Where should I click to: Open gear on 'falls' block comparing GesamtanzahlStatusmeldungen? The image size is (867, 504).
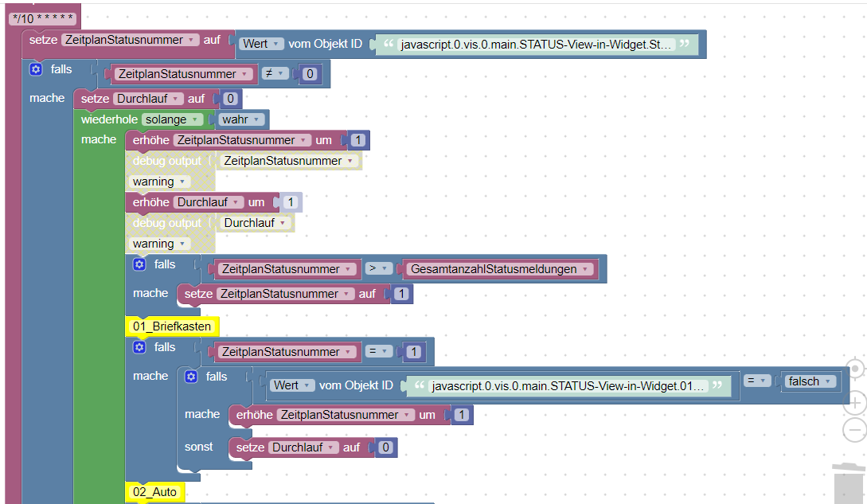(139, 264)
